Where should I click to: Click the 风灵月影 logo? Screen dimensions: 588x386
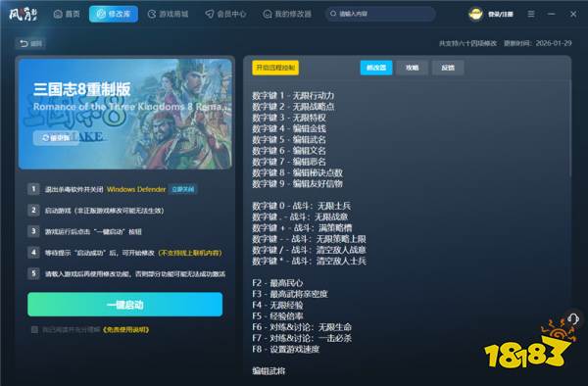pos(23,15)
